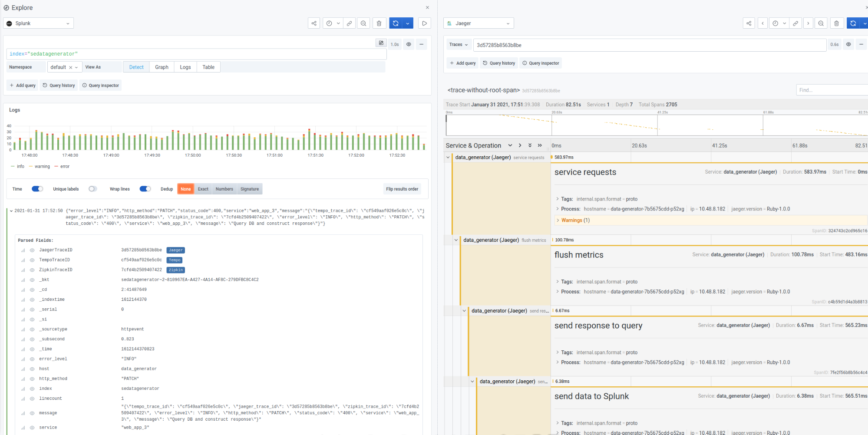The image size is (868, 435).
Task: Collapse all spans via double-chevron icon
Action: [x=530, y=145]
